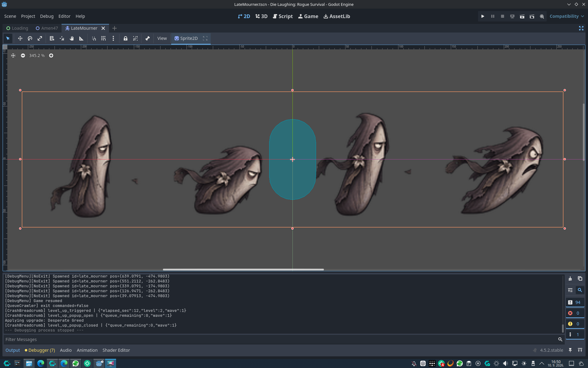The height and width of the screenshot is (368, 588).
Task: Close the LateMourner scene tab
Action: (103, 28)
